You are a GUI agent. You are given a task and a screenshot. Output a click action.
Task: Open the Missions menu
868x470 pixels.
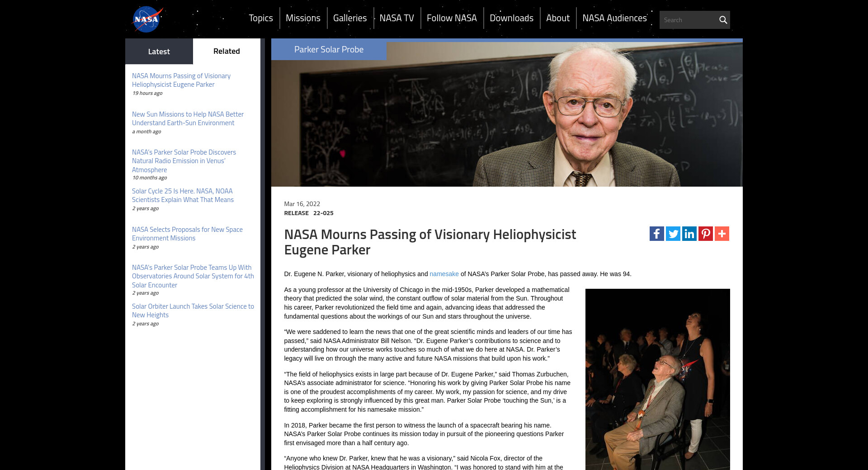pyautogui.click(x=303, y=18)
